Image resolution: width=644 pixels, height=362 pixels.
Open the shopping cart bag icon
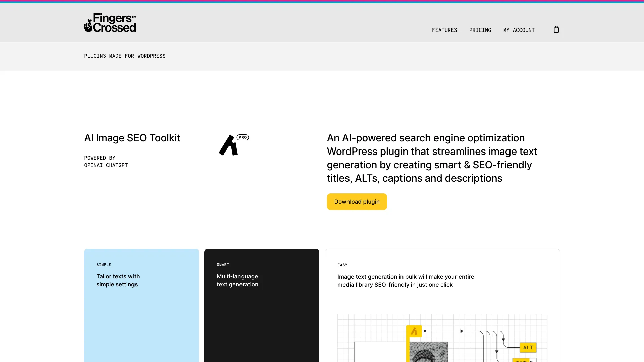(x=556, y=29)
